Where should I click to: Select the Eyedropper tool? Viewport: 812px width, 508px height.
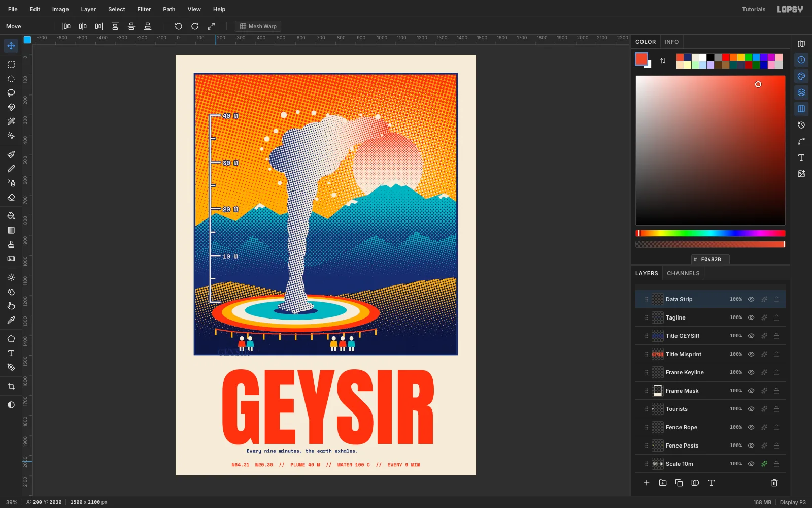click(11, 320)
